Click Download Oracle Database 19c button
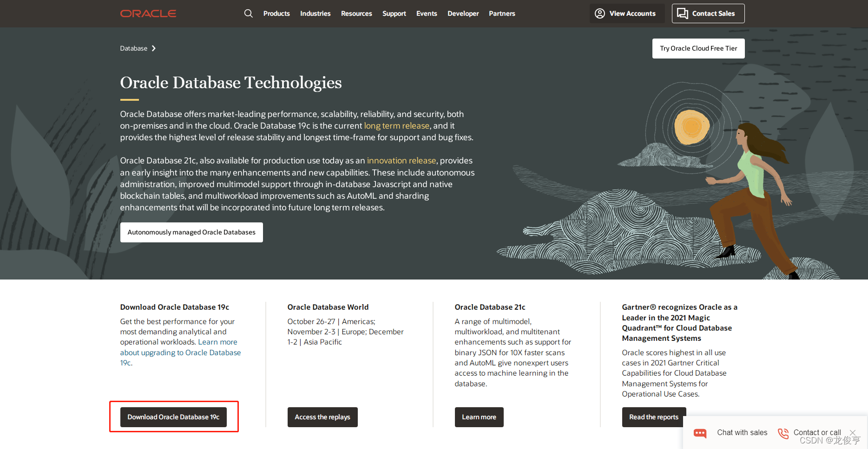 (x=173, y=417)
